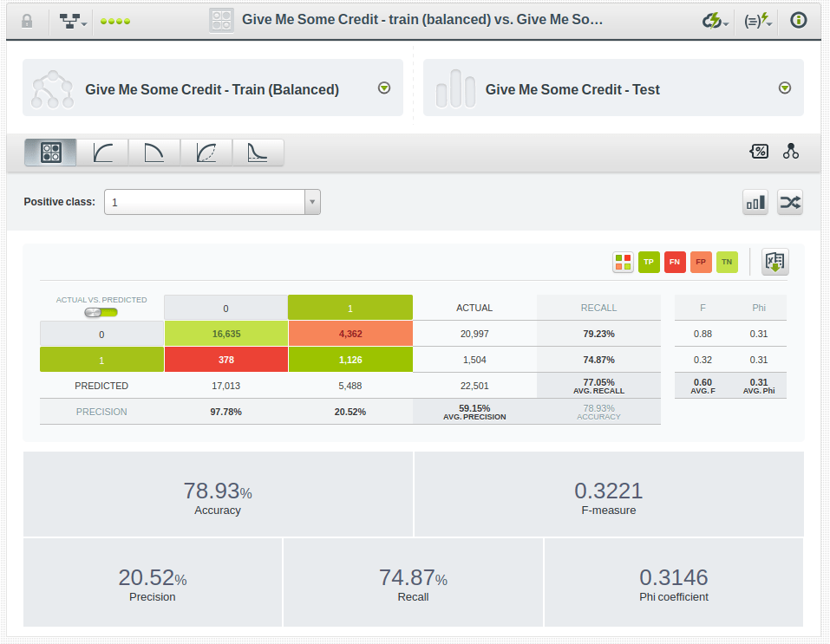Click the three-node cluster icon
830x644 pixels.
tap(790, 152)
